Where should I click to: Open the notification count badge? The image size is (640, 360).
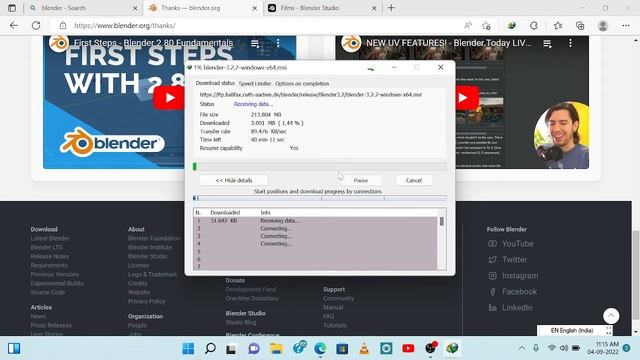tap(627, 348)
